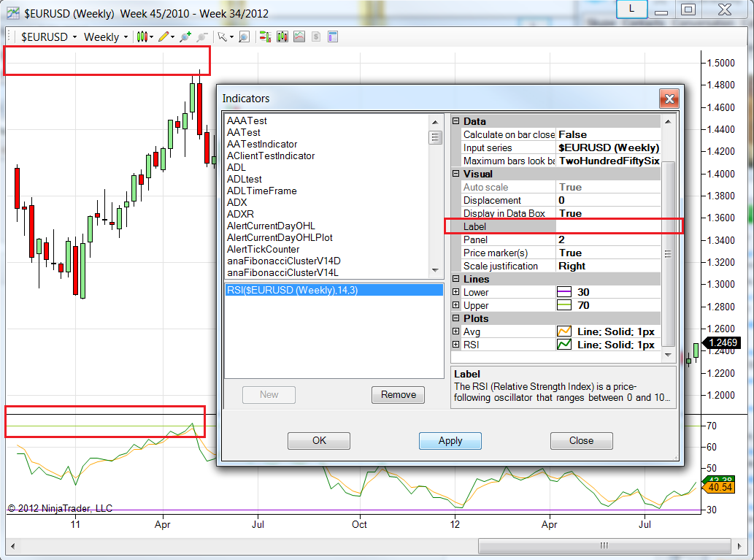Open the Data Series candlestick icon
The image size is (754, 560).
[282, 37]
